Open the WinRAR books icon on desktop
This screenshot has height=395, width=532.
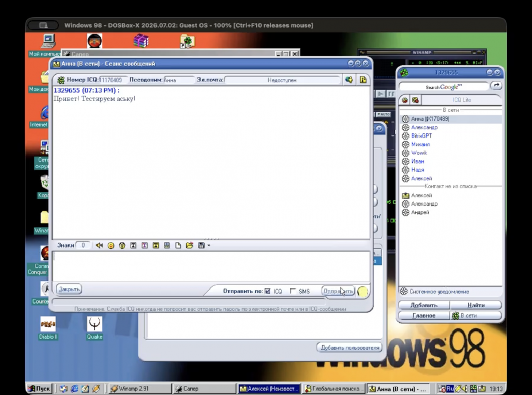[141, 41]
